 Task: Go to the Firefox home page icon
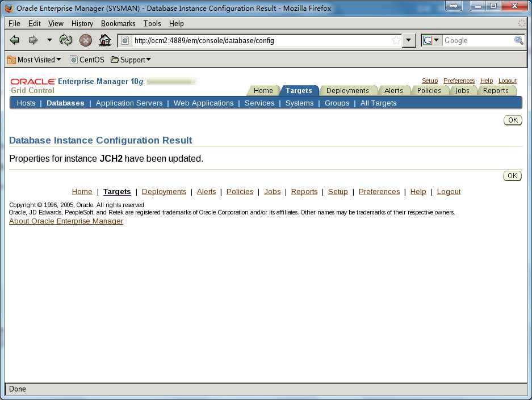pyautogui.click(x=105, y=40)
